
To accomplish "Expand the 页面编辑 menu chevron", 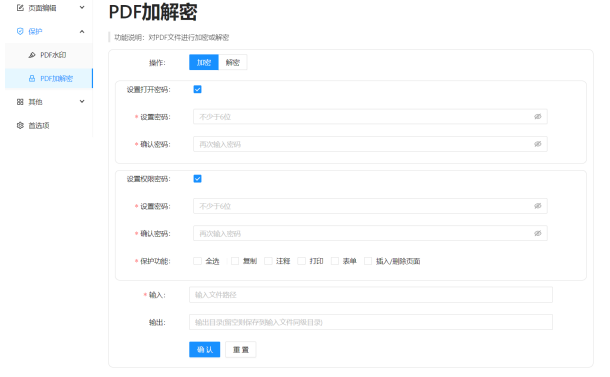I will tap(82, 7).
